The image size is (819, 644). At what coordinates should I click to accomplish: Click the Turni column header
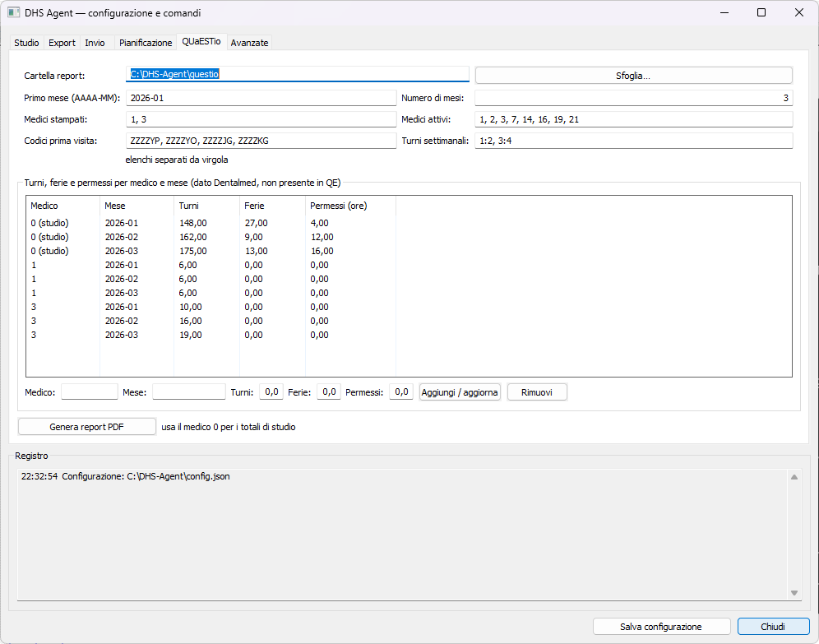pyautogui.click(x=207, y=206)
